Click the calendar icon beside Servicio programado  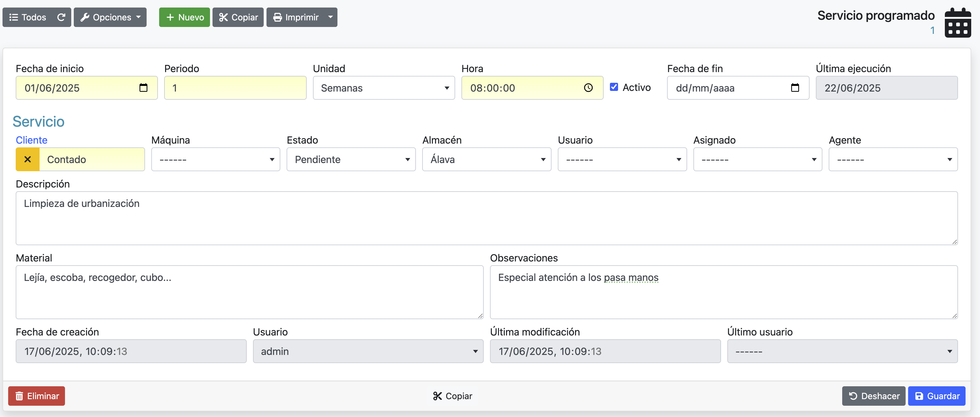point(957,23)
